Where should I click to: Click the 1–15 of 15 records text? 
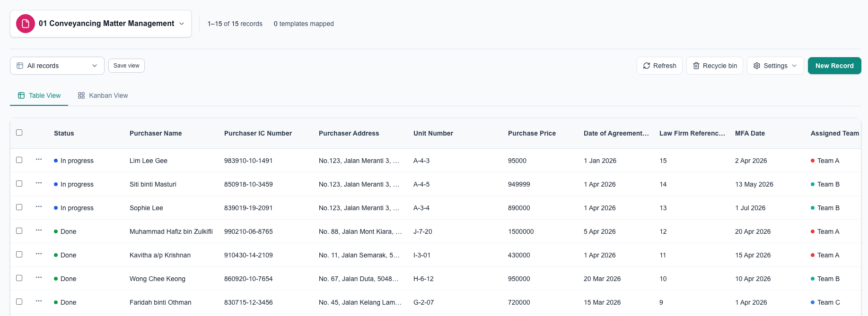(235, 24)
